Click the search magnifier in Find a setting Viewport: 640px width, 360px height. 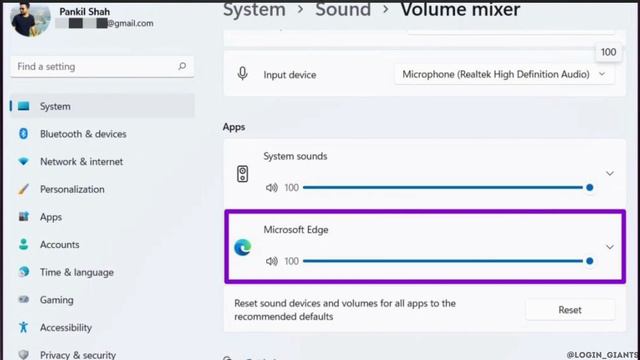coord(182,66)
